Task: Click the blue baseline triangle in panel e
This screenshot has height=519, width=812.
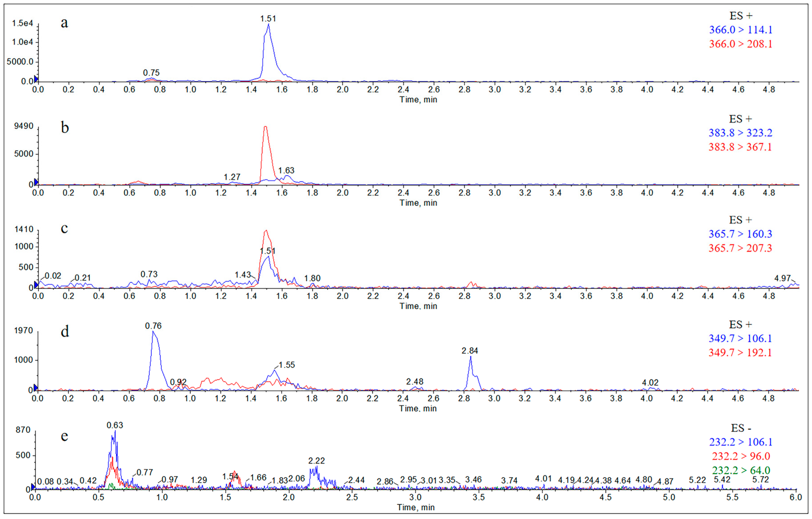Action: 33,487
